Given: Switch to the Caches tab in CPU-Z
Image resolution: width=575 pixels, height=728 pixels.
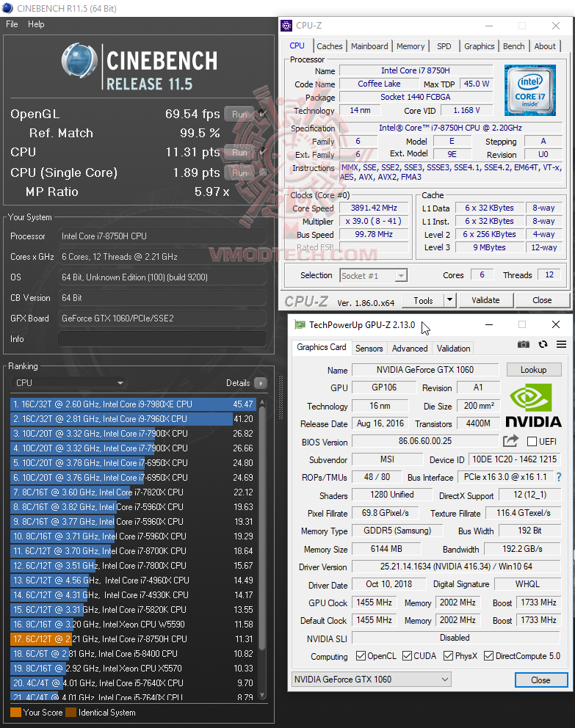Looking at the screenshot, I should click(329, 46).
